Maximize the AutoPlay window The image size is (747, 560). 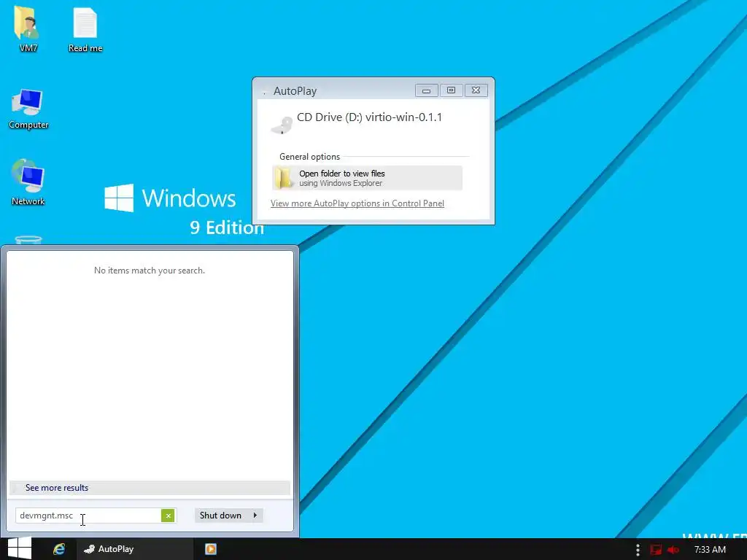tap(451, 90)
